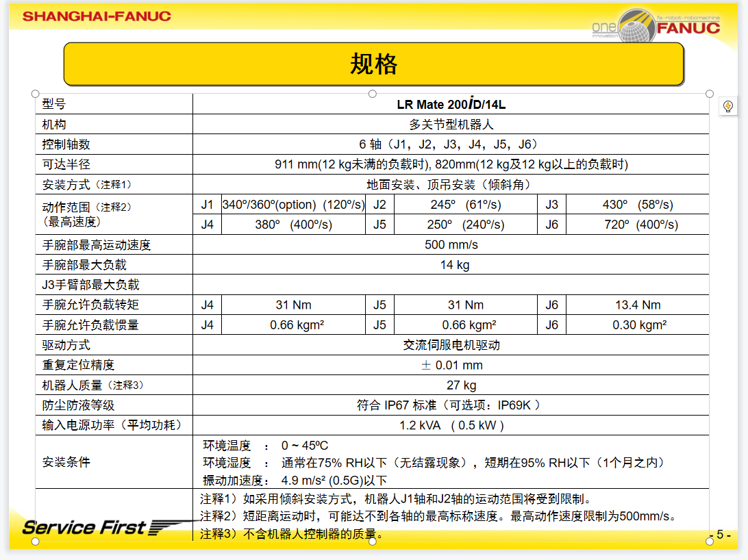Select the 多关节型机器人 cell
748x560 pixels.
pos(451,125)
